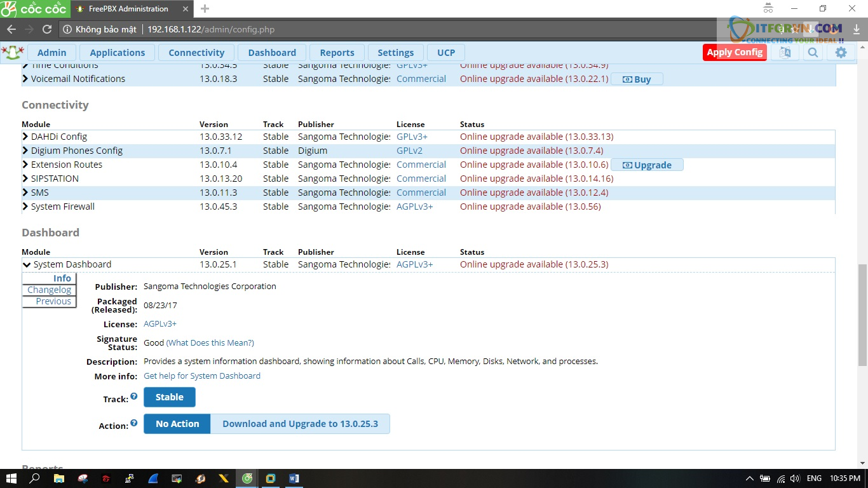Reload the page with browser refresh icon
The image size is (868, 488).
(47, 29)
